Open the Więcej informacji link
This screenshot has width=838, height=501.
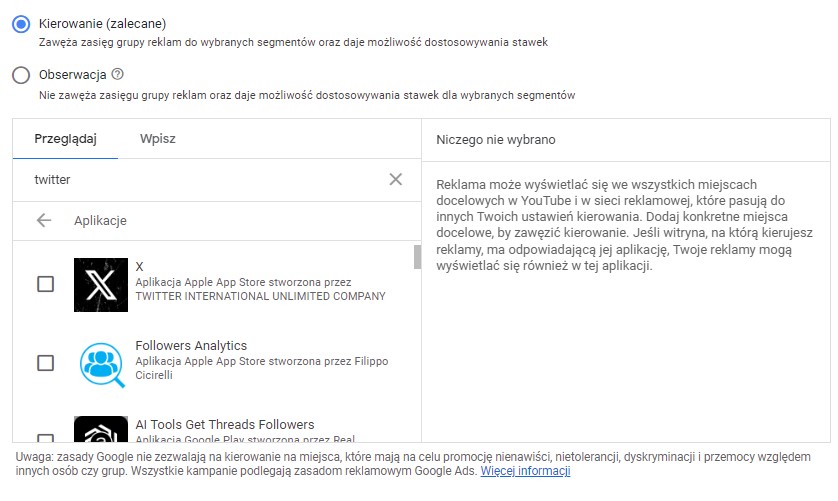[525, 471]
